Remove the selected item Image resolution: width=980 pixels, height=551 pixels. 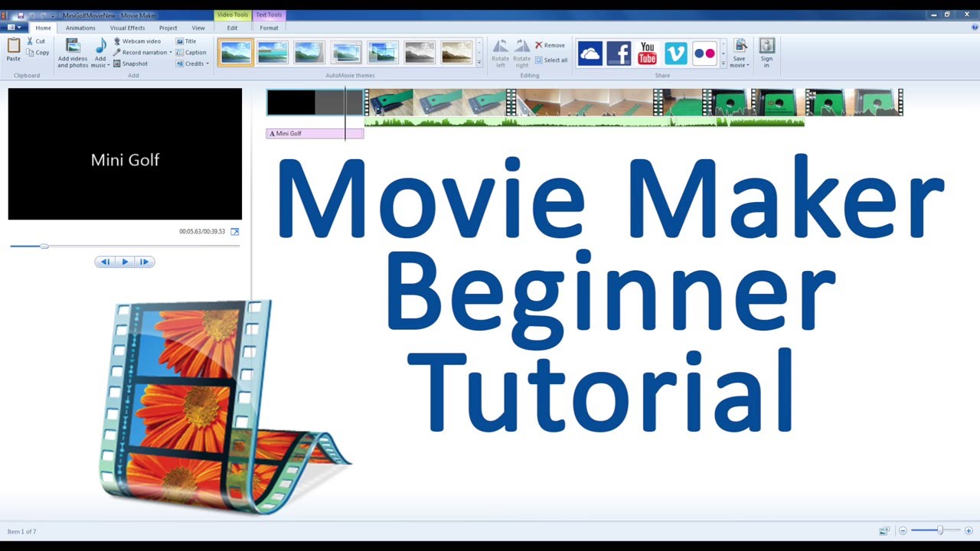(x=550, y=45)
